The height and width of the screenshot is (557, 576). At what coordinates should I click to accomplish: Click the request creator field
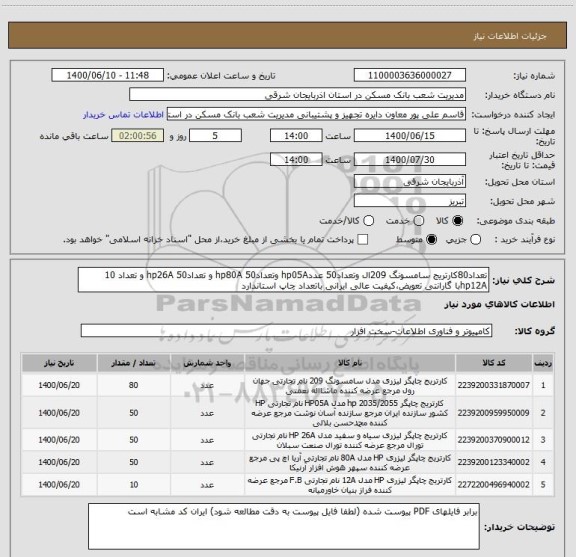316,114
